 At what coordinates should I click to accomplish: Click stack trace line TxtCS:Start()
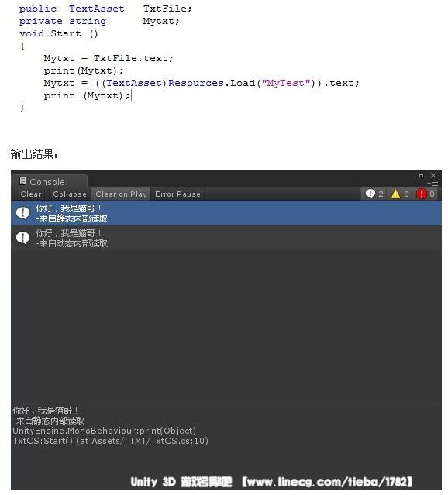click(x=110, y=441)
